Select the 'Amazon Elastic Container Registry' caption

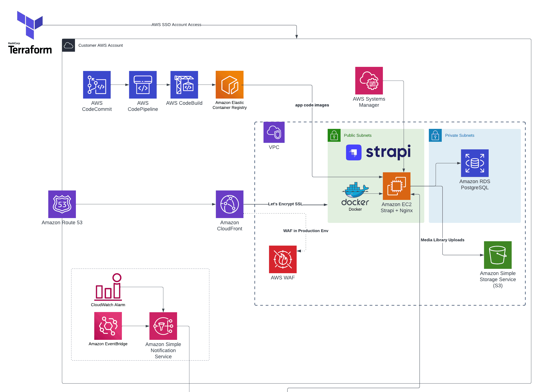click(229, 105)
